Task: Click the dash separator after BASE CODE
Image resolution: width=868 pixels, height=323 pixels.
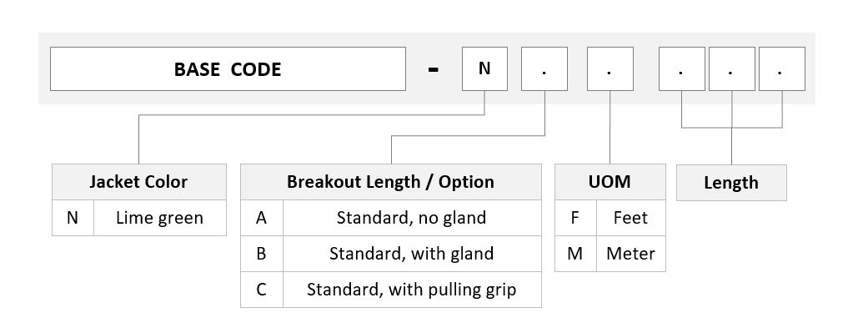Action: (434, 69)
